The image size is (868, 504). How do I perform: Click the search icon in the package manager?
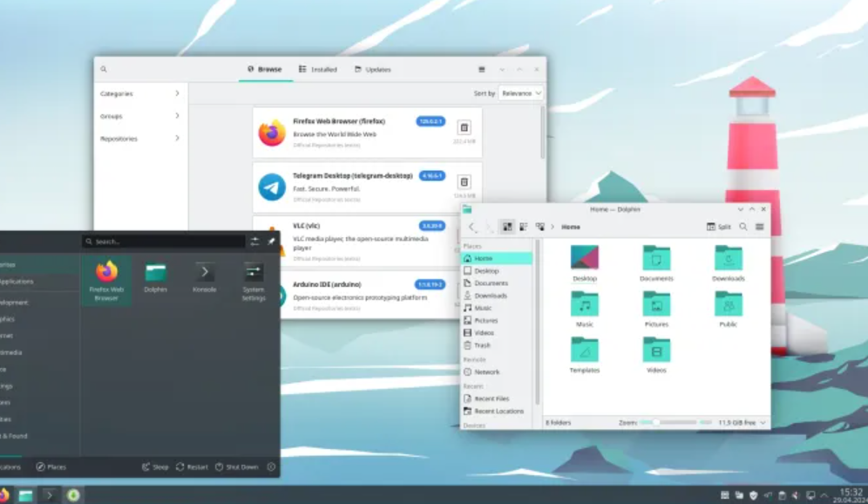click(x=104, y=70)
